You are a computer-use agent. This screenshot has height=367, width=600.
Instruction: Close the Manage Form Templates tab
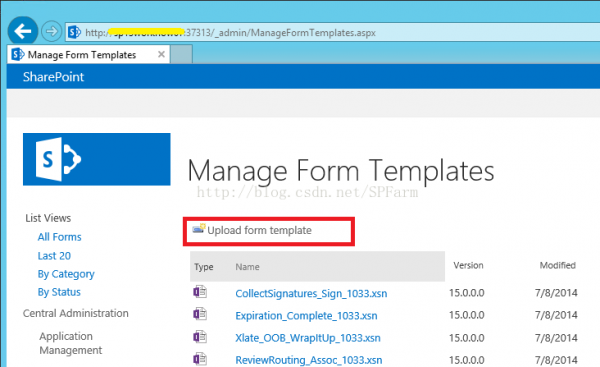(x=161, y=54)
